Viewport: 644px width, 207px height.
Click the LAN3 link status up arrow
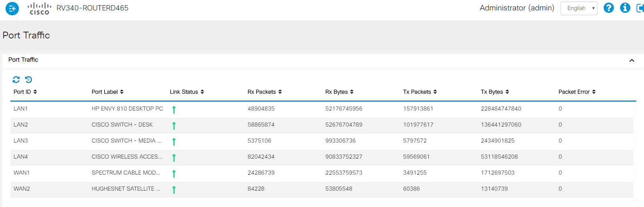point(174,141)
